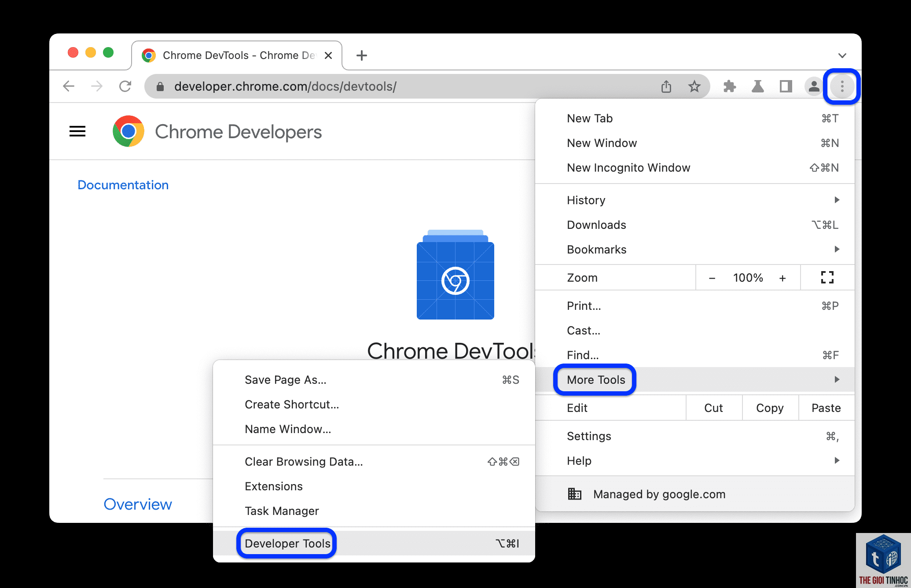Click the profile avatar icon
The width and height of the screenshot is (911, 588).
pos(814,86)
